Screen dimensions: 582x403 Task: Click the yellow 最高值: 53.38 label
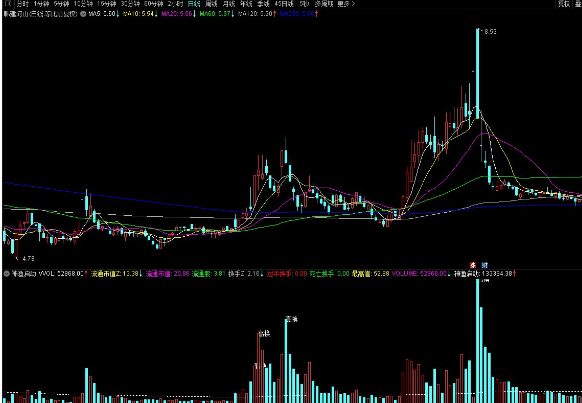(x=370, y=274)
